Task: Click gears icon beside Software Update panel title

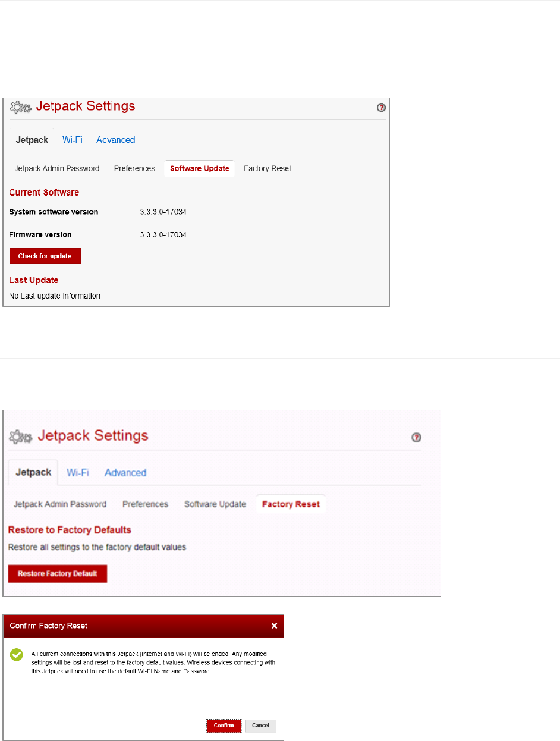Action: coord(21,108)
